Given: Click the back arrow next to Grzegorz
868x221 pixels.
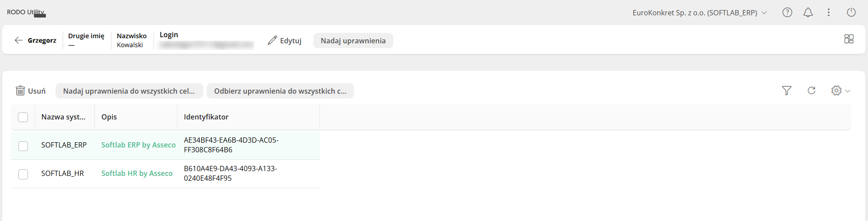Looking at the screenshot, I should point(18,40).
